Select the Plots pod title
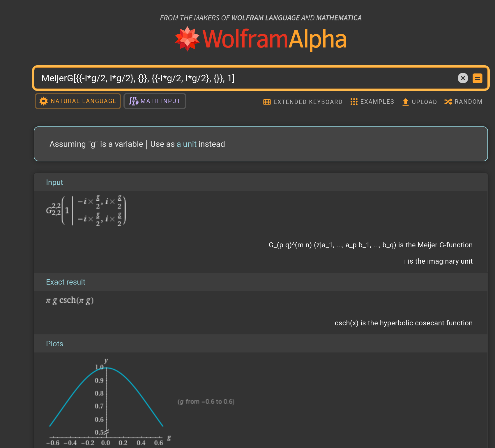Viewport: 495px width, 448px height. (x=54, y=344)
